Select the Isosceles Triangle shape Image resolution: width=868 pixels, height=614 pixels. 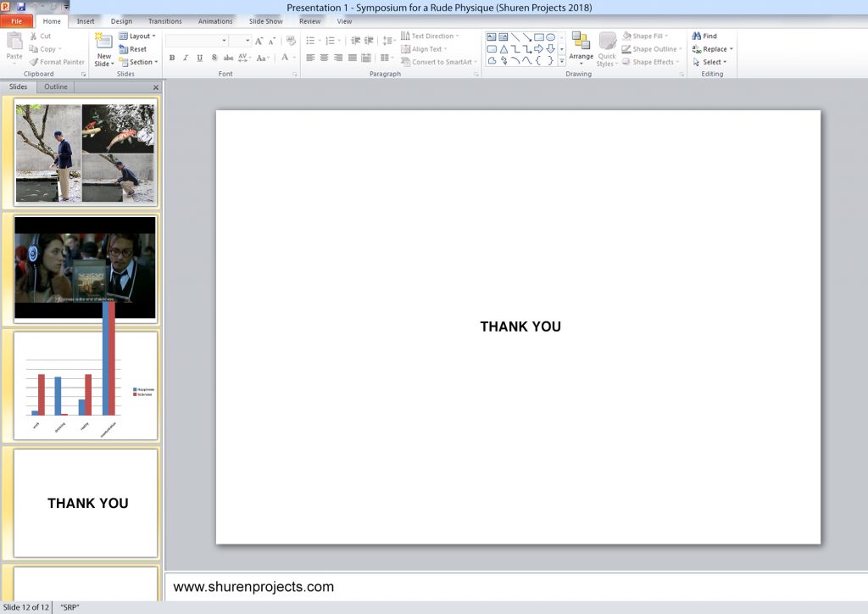(504, 49)
